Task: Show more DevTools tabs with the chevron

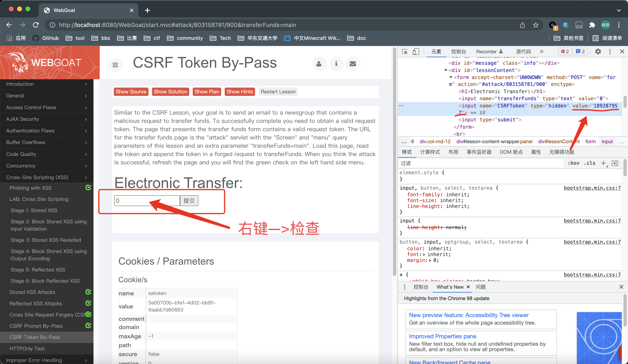Action: 542,51
